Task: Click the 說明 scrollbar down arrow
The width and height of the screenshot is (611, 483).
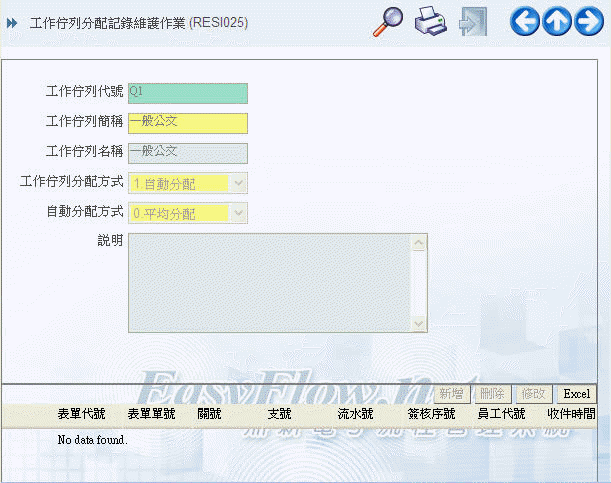Action: point(419,323)
